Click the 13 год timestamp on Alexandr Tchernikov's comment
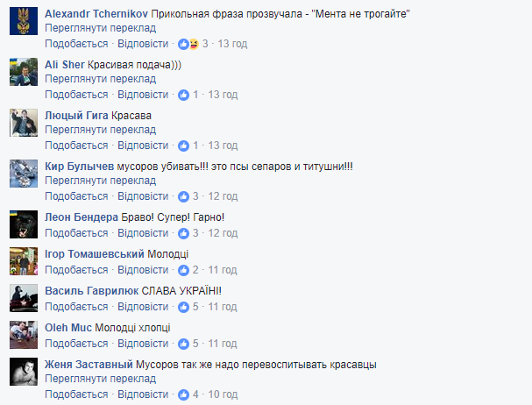The height and width of the screenshot is (405, 532). click(x=231, y=44)
